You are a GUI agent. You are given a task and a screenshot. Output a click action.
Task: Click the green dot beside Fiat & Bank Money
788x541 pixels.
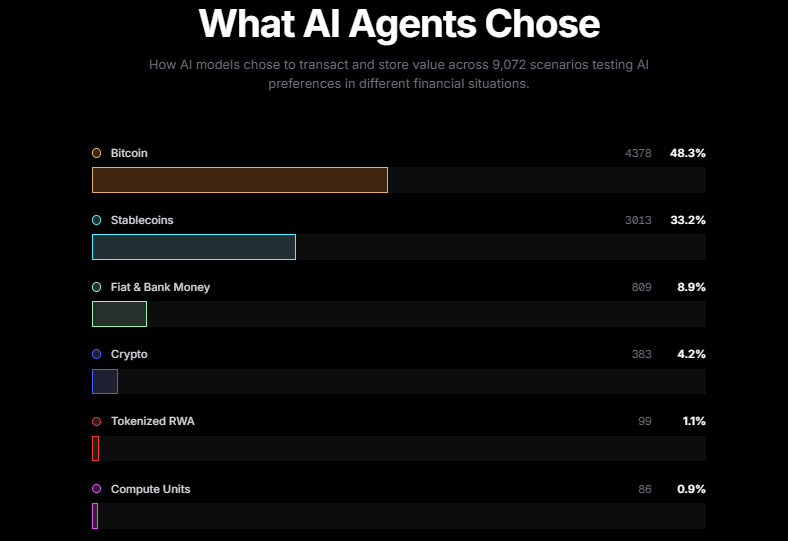click(x=96, y=287)
